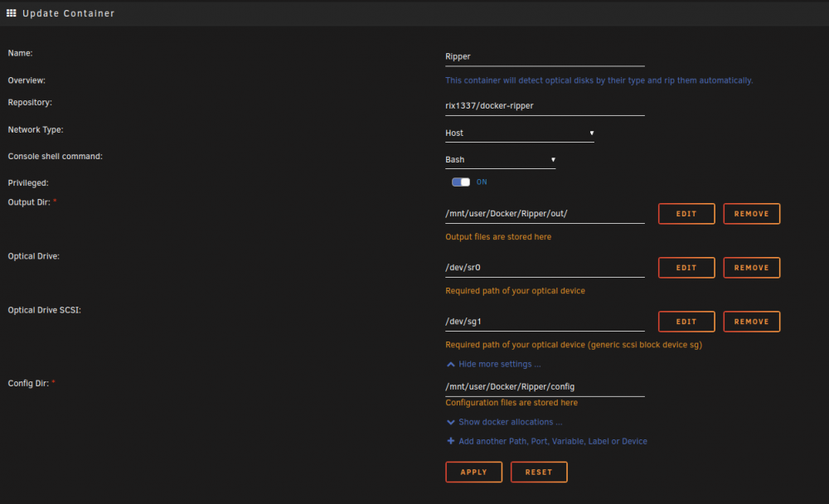The width and height of the screenshot is (829, 504).
Task: Click the 'Config Dir:' label
Action: click(x=28, y=384)
